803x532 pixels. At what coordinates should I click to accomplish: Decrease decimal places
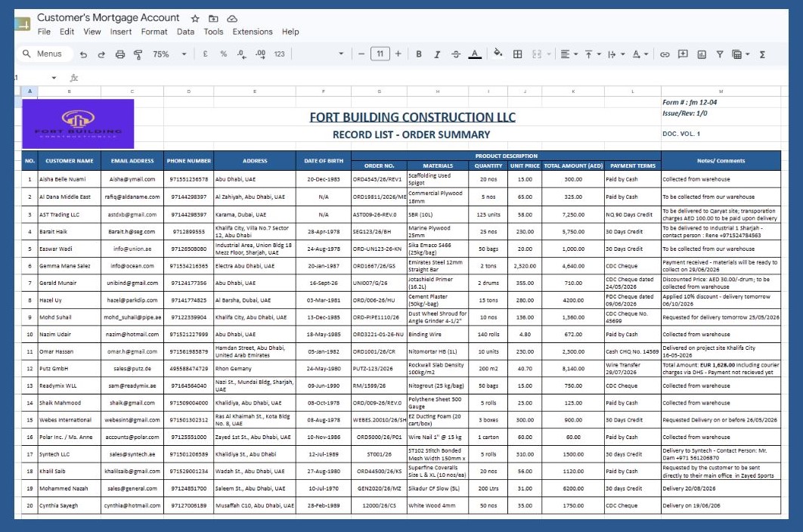[x=241, y=54]
